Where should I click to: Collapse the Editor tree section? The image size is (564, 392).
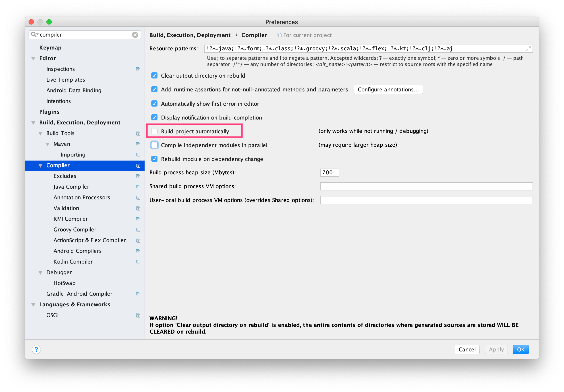pyautogui.click(x=33, y=59)
